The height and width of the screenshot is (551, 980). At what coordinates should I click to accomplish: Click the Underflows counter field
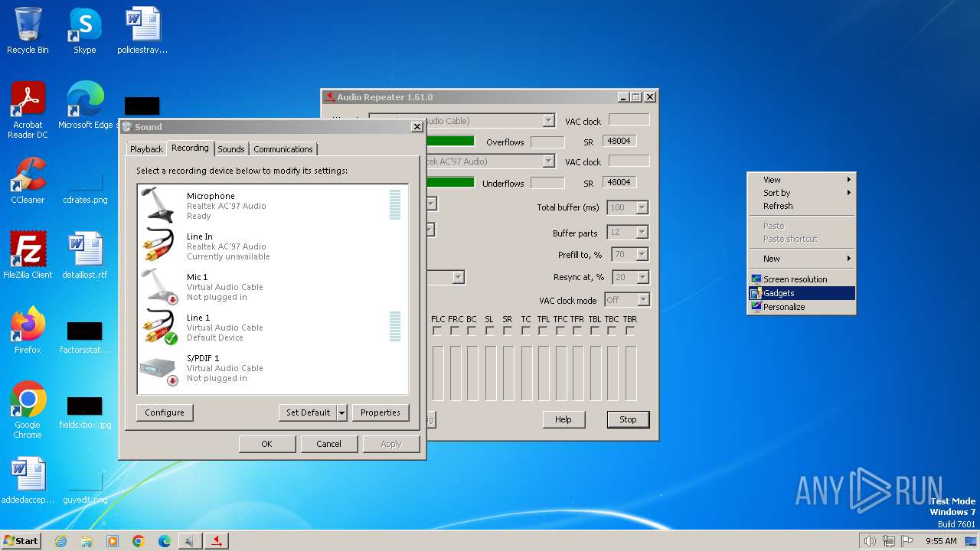(x=547, y=183)
